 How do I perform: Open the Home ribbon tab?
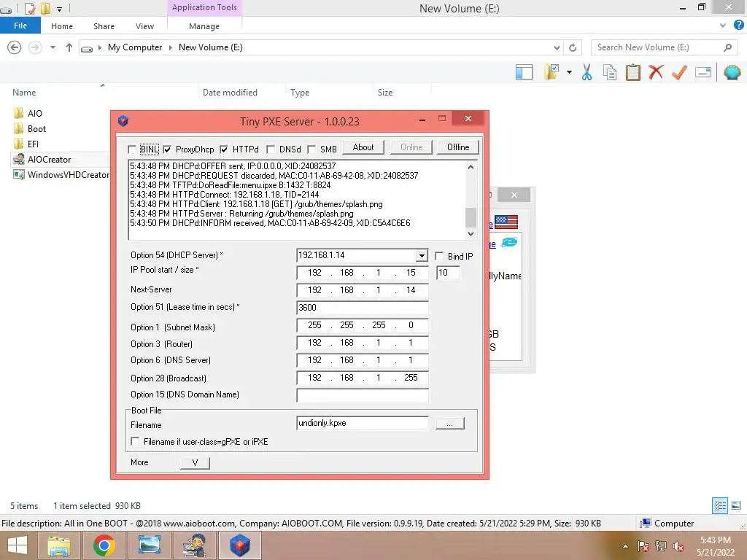coord(62,26)
